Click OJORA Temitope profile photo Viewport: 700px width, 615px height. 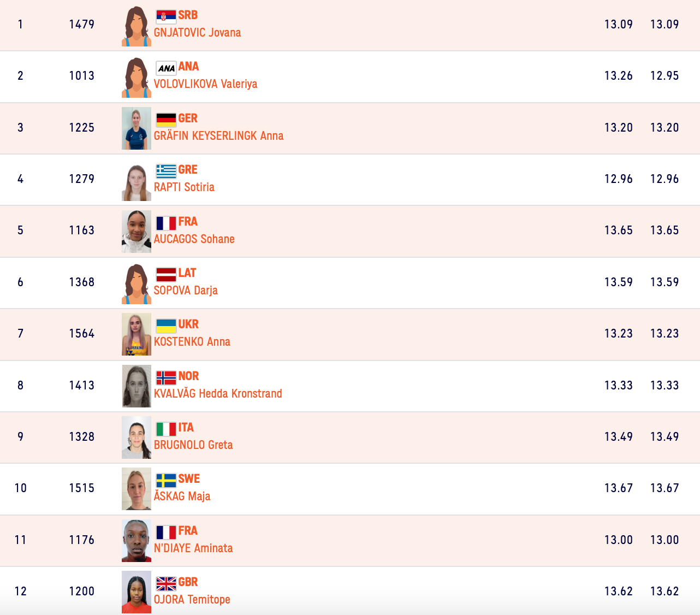point(137,592)
